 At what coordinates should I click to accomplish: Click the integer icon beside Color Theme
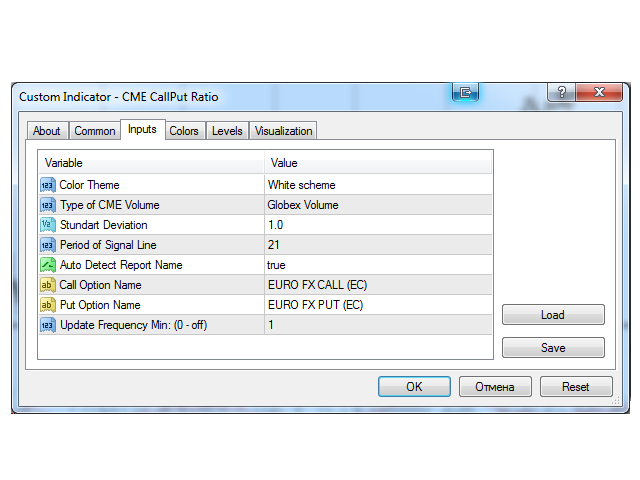coord(48,185)
